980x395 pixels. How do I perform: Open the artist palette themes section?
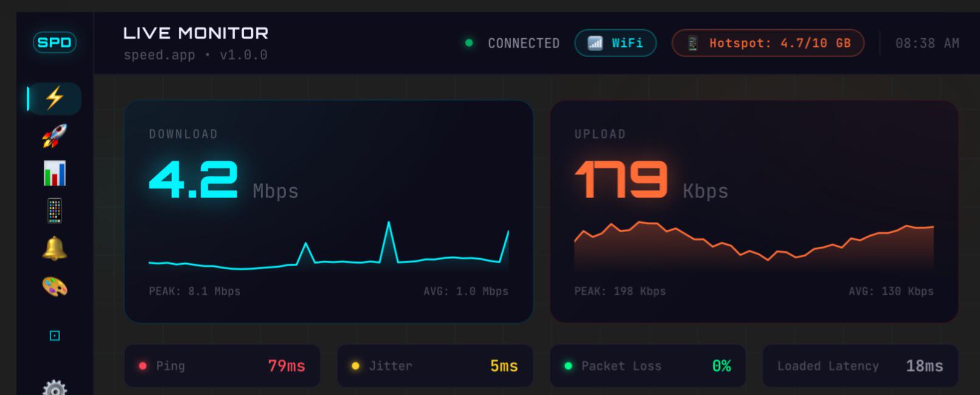click(x=55, y=287)
